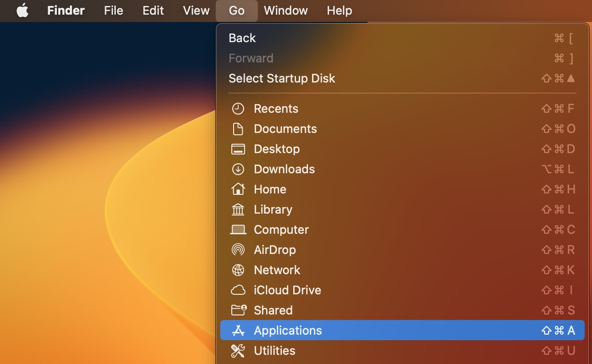The width and height of the screenshot is (592, 364).
Task: Select Network in Go menu
Action: pos(402,270)
